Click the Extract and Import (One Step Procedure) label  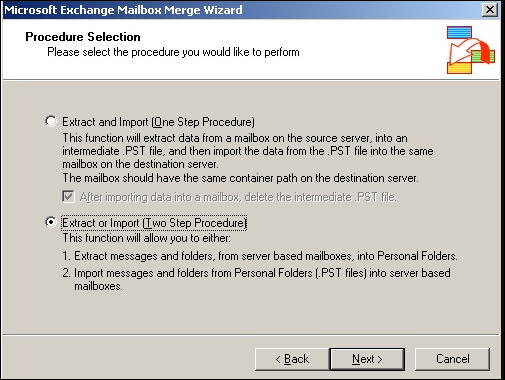click(158, 122)
